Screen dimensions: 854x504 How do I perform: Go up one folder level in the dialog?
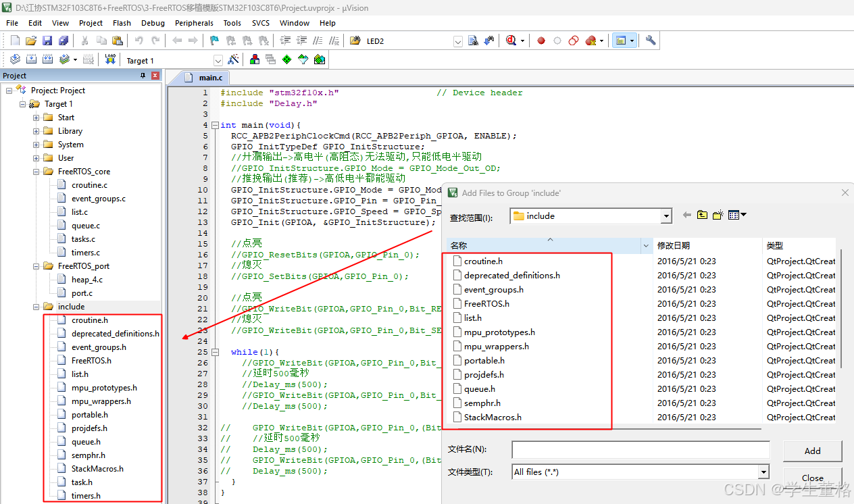703,215
